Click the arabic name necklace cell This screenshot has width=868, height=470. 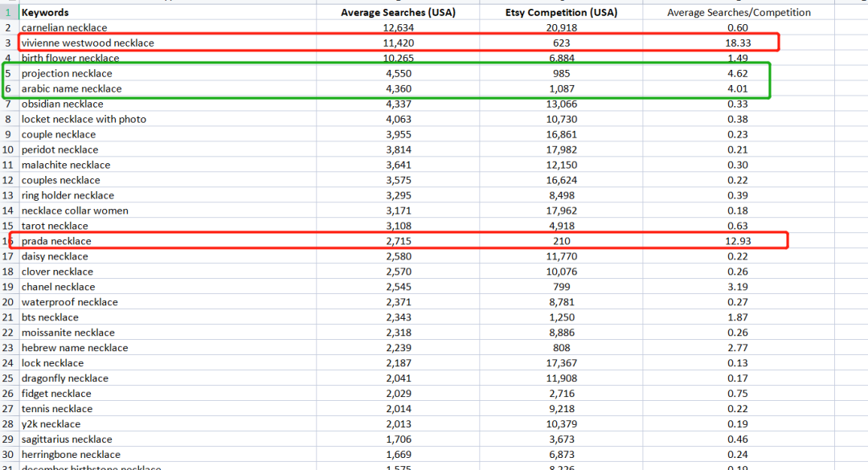point(168,88)
